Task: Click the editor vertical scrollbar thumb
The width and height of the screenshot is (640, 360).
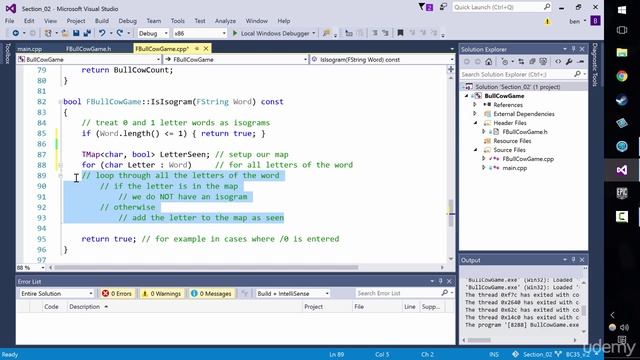Action: tap(451, 213)
